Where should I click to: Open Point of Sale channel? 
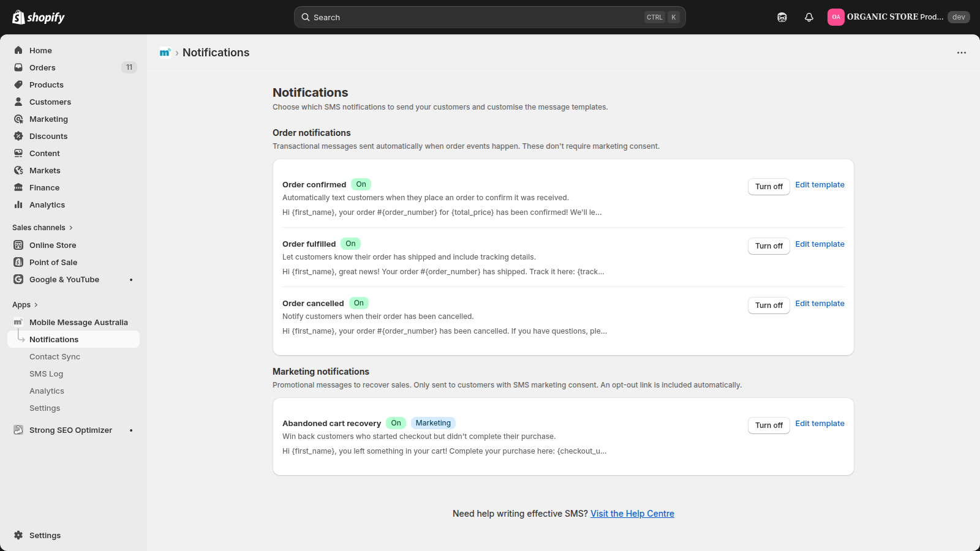pyautogui.click(x=53, y=262)
